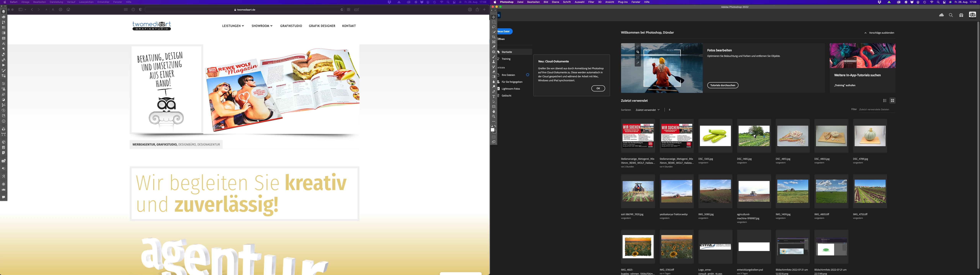This screenshot has width=980, height=275.
Task: Select the Type tool
Action: pyautogui.click(x=494, y=97)
